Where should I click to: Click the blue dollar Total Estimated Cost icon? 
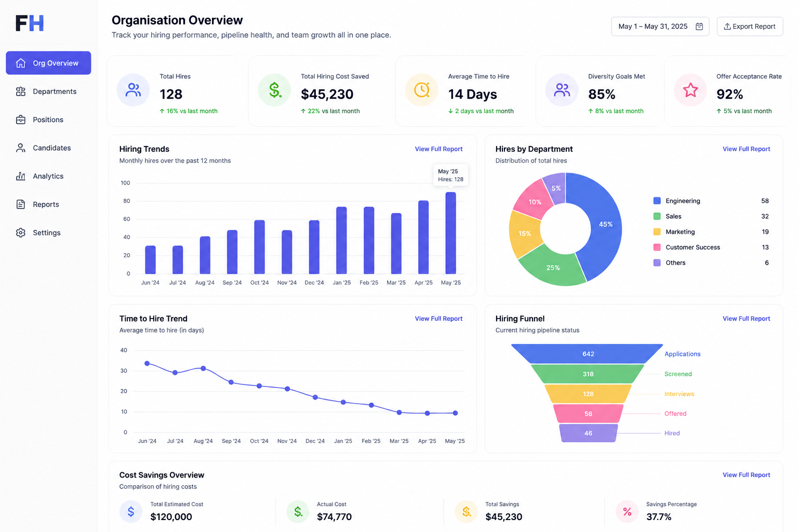(x=131, y=512)
